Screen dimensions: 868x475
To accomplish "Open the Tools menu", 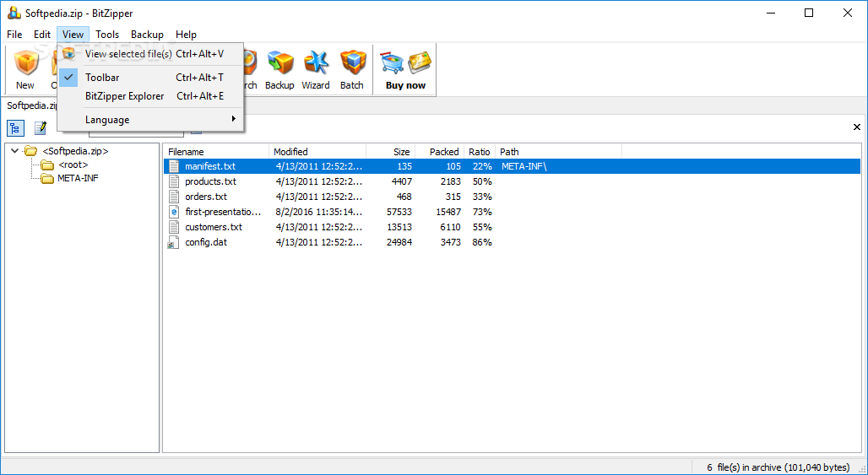I will click(107, 35).
